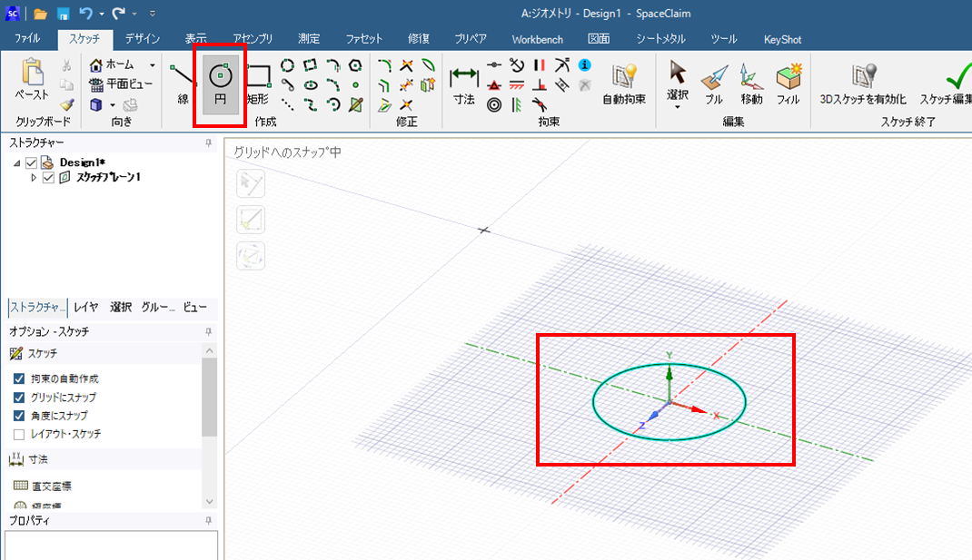Image resolution: width=972 pixels, height=560 pixels.
Task: Activate the 移動 (Move) tool
Action: pos(750,84)
